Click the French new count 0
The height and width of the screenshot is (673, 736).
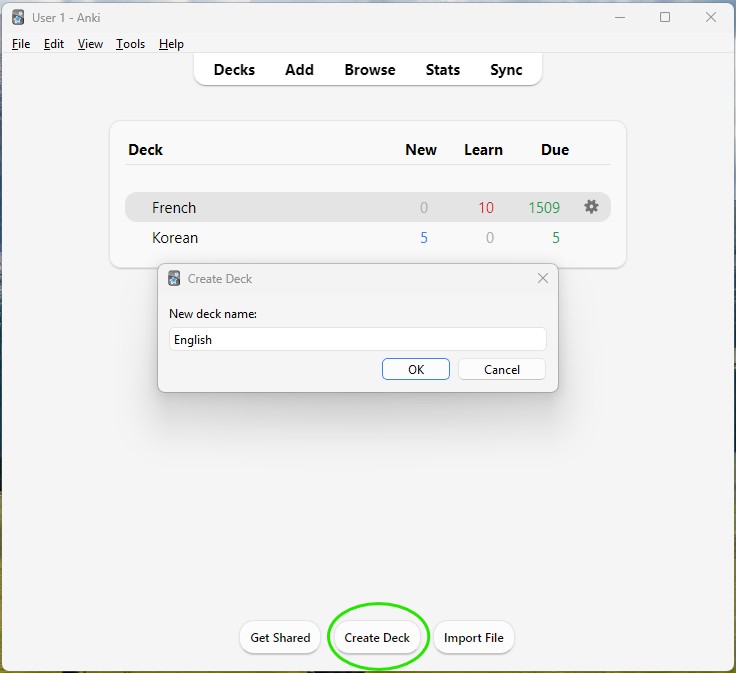coord(424,207)
